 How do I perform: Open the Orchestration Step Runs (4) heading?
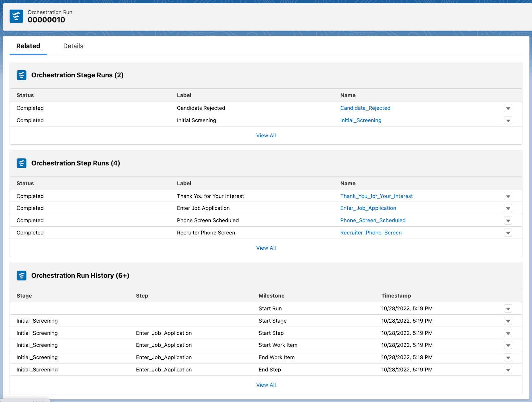coord(75,163)
